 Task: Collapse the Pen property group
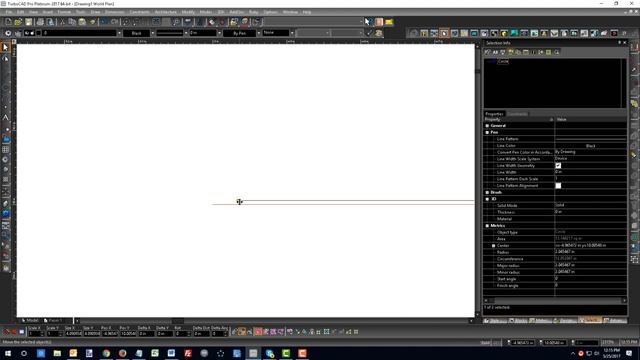(487, 132)
